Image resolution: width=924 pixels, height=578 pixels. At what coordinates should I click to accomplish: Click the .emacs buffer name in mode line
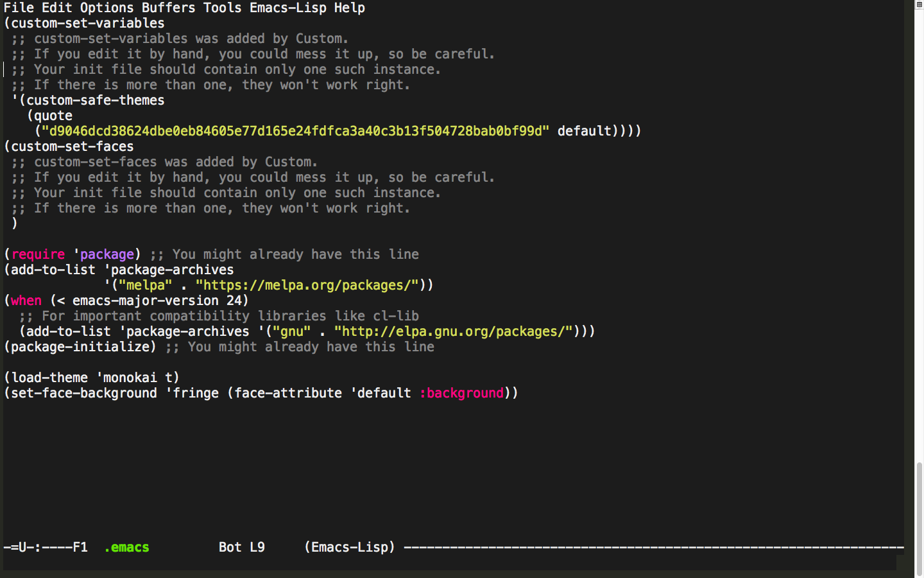[126, 547]
